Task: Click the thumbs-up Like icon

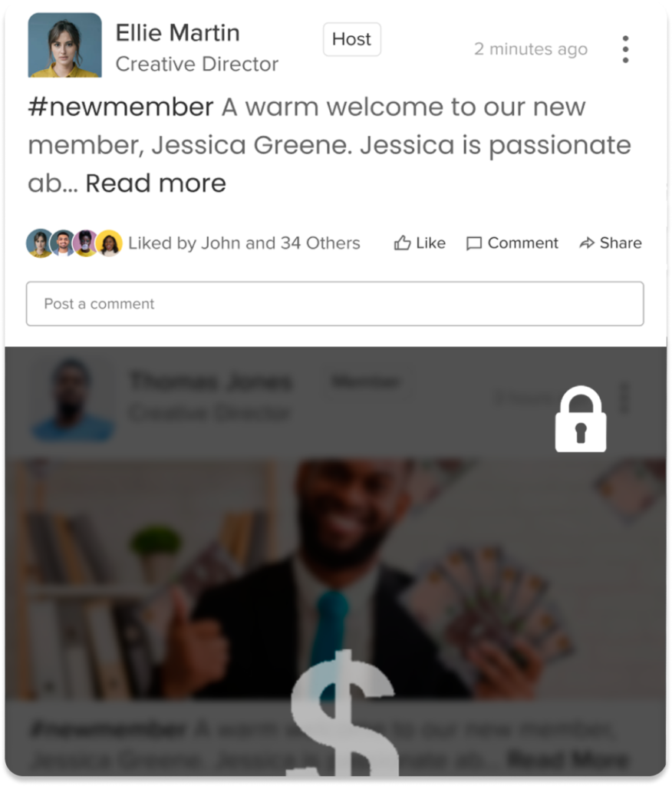Action: [402, 243]
